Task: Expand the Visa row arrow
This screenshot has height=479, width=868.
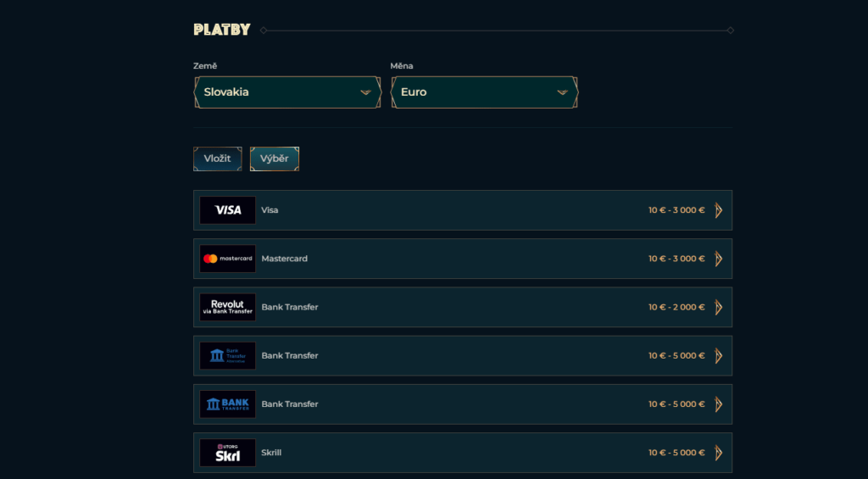Action: point(719,210)
